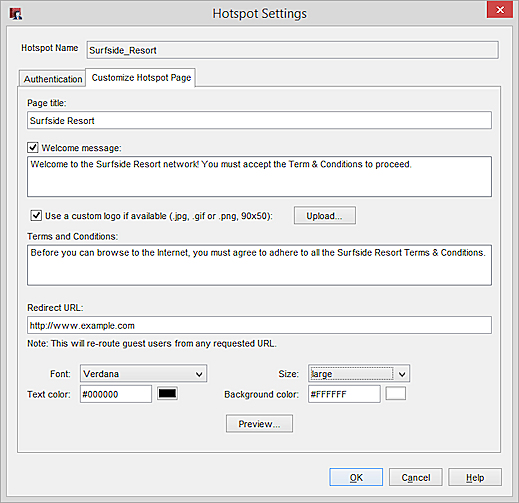Open the white background color swatch
Image resolution: width=519 pixels, height=503 pixels.
[396, 394]
